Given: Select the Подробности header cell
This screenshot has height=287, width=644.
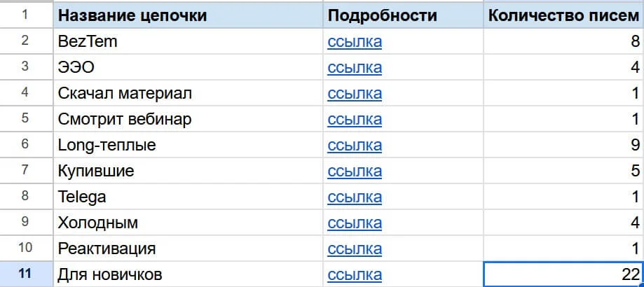Looking at the screenshot, I should click(x=402, y=15).
